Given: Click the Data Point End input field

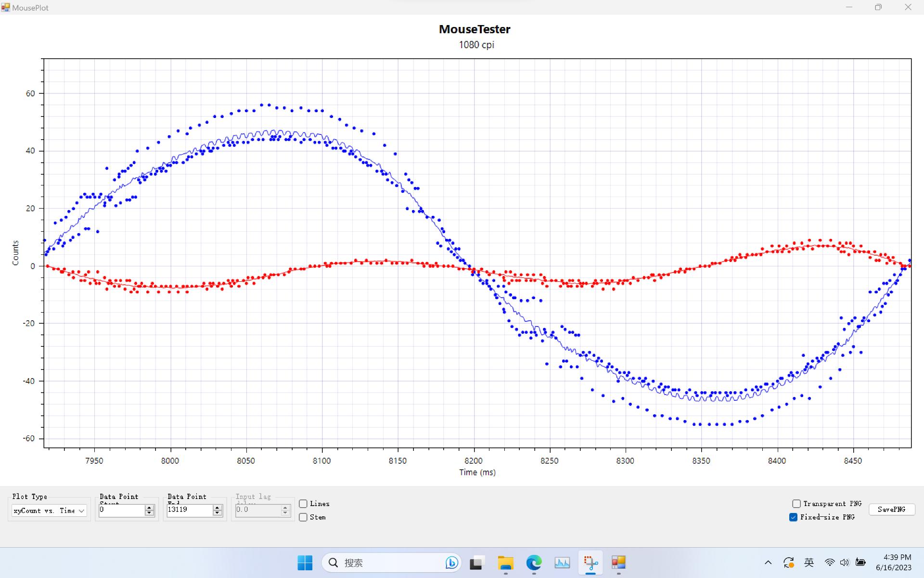Looking at the screenshot, I should tap(189, 510).
